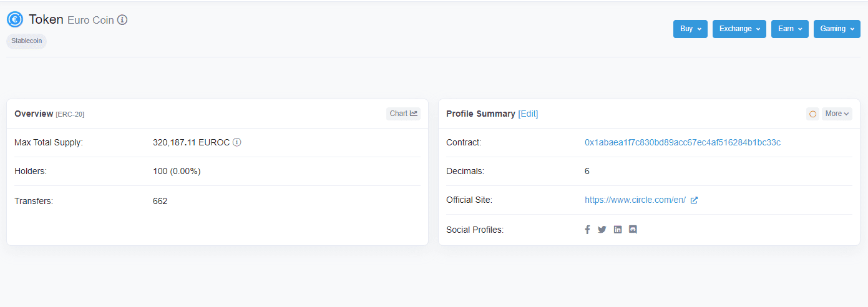Open the Exchange dropdown
This screenshot has height=307, width=868.
pyautogui.click(x=739, y=29)
